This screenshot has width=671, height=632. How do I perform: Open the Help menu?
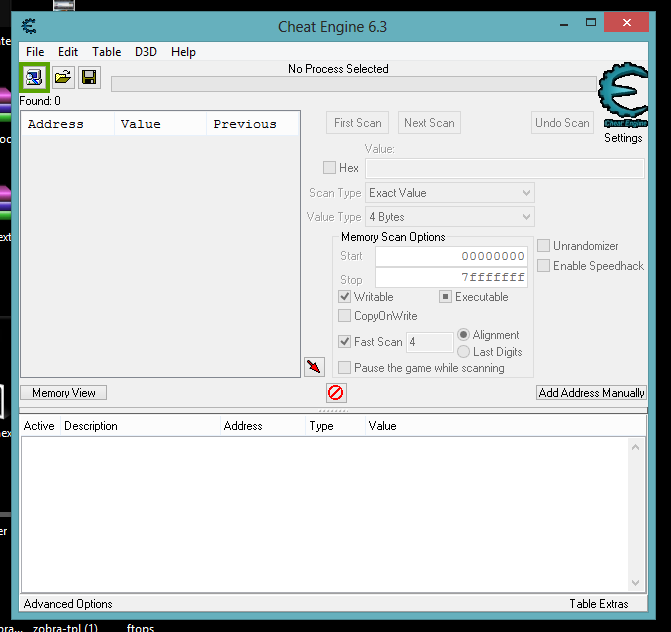[x=184, y=52]
